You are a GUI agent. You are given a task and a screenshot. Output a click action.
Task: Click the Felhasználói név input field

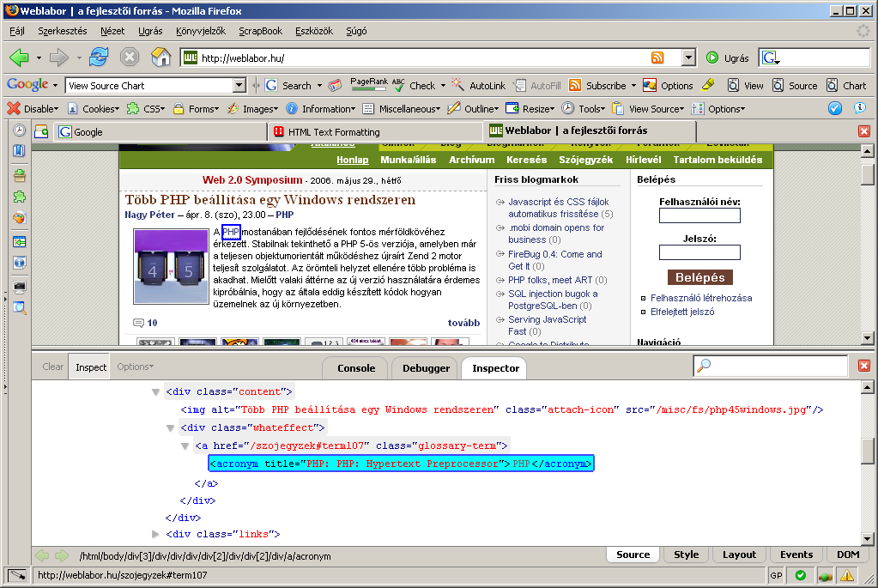coord(699,215)
